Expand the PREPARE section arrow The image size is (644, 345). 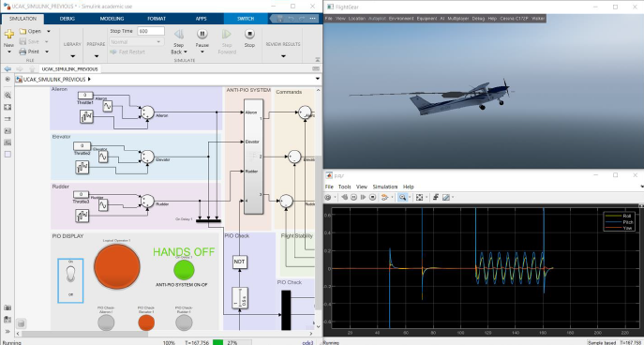97,56
